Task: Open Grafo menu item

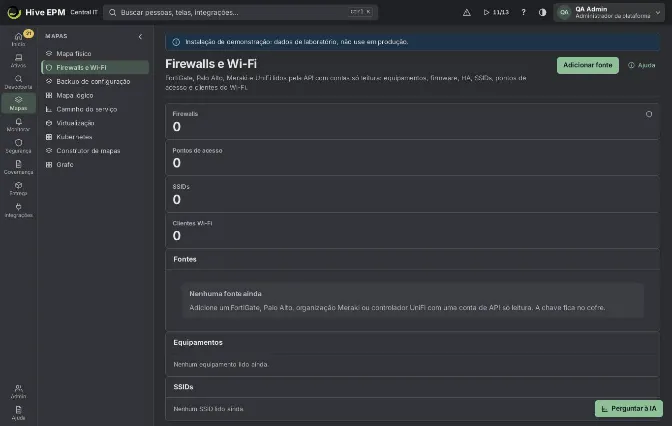Action: (95, 165)
